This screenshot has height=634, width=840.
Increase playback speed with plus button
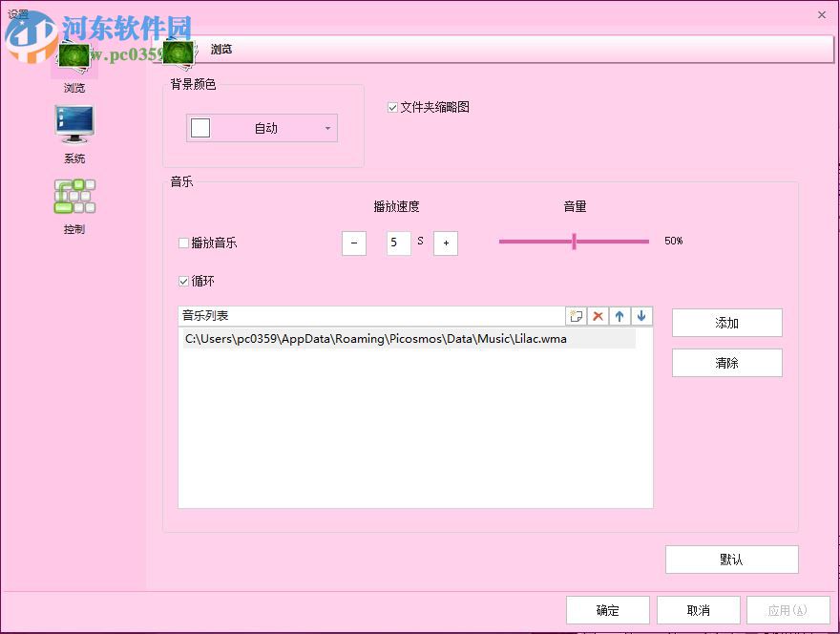(x=446, y=243)
